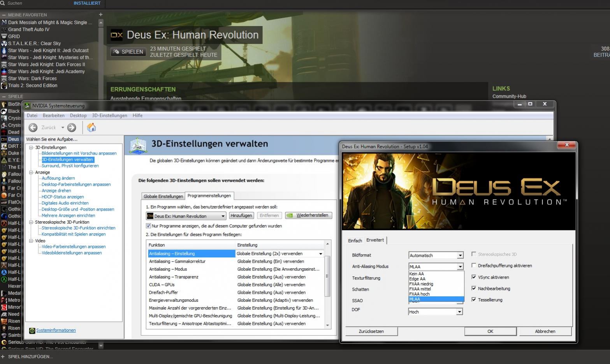610x364 pixels.
Task: Select the GRID game icon
Action: (x=4, y=36)
